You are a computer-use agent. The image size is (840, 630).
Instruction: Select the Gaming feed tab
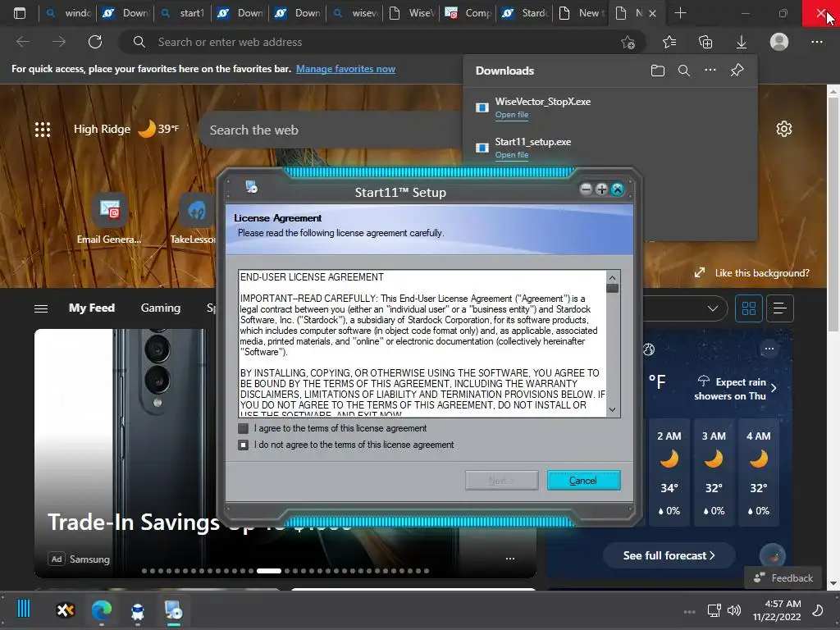[160, 308]
